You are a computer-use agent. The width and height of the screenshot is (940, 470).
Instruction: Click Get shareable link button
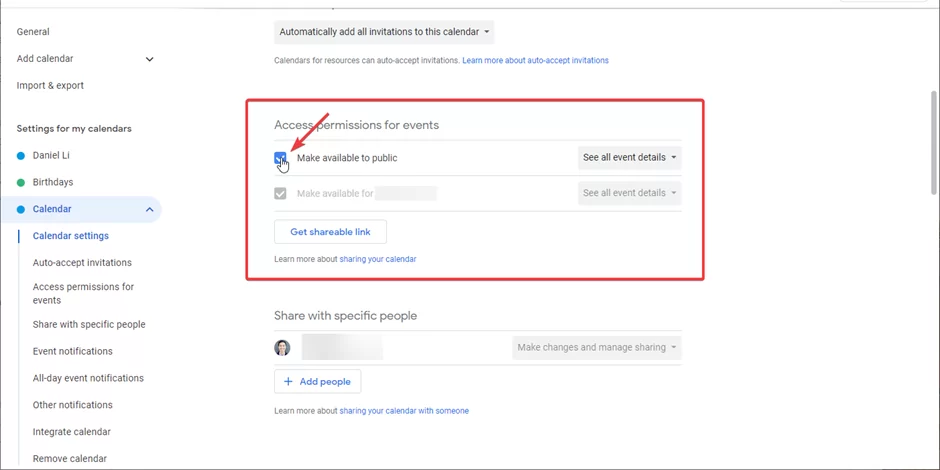330,232
